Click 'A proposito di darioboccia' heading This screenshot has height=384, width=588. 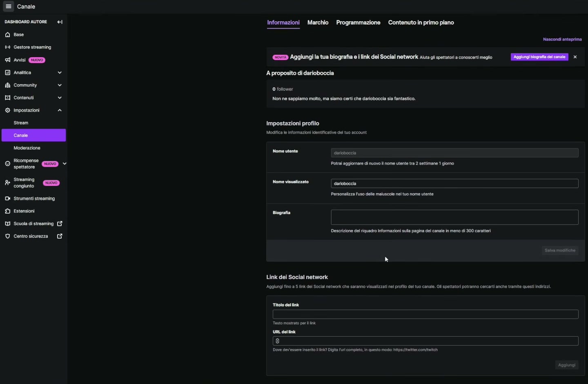click(300, 73)
